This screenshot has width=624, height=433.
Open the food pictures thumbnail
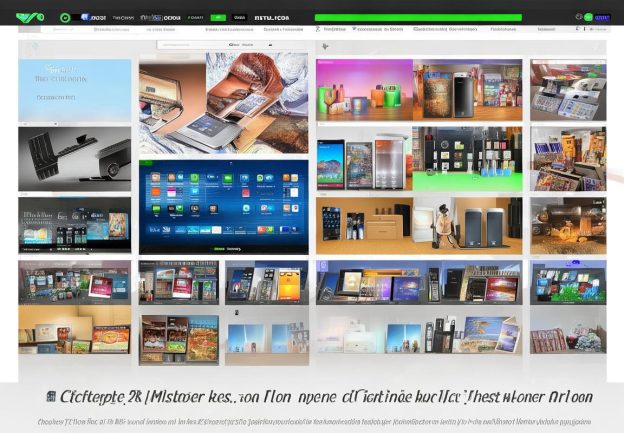pyautogui.click(x=179, y=340)
